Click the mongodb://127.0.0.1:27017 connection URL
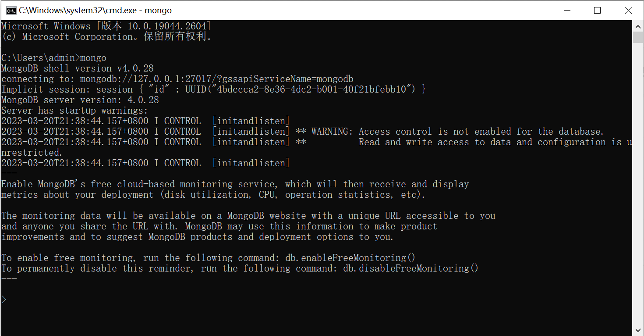Image resolution: width=644 pixels, height=336 pixels. (x=153, y=79)
